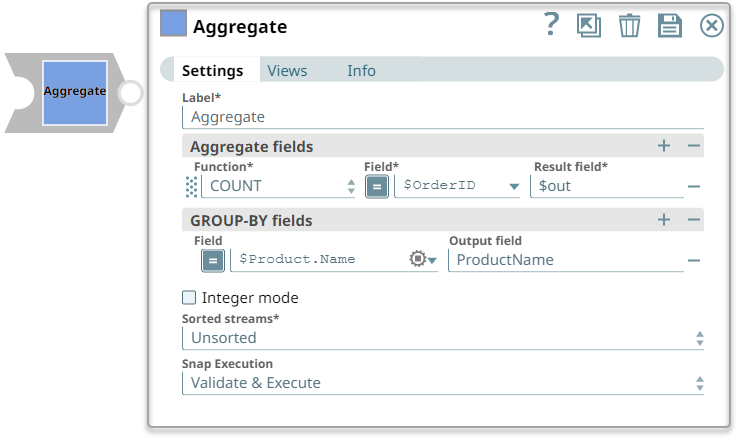Open the help question mark icon
Image resolution: width=747 pixels, height=440 pixels.
pos(551,25)
